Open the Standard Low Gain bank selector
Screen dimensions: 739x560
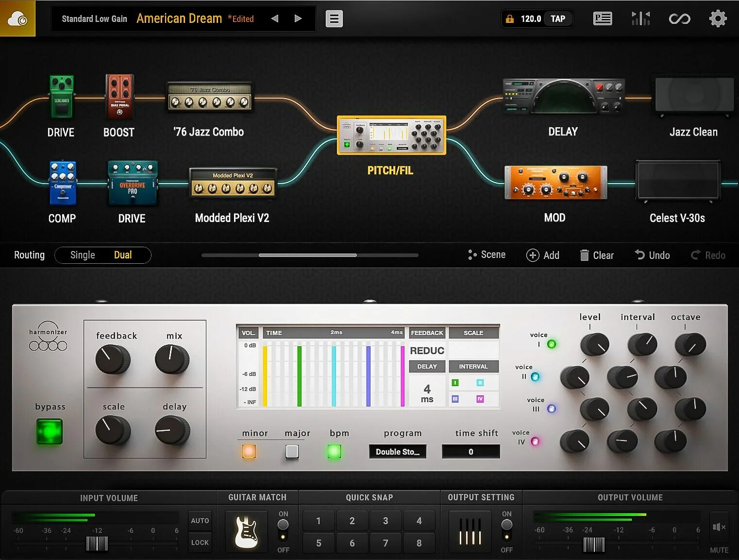coord(94,19)
